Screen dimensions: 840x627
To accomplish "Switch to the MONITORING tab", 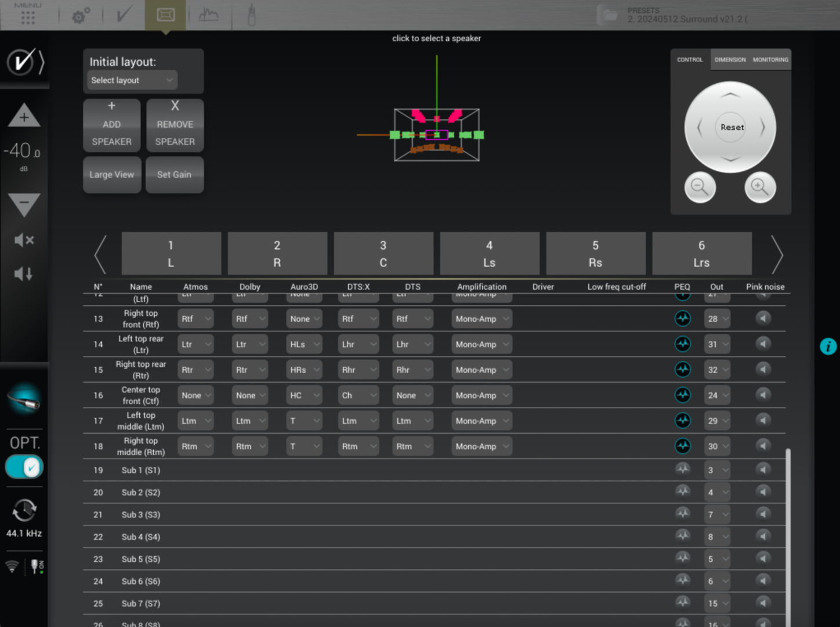I will (x=770, y=60).
